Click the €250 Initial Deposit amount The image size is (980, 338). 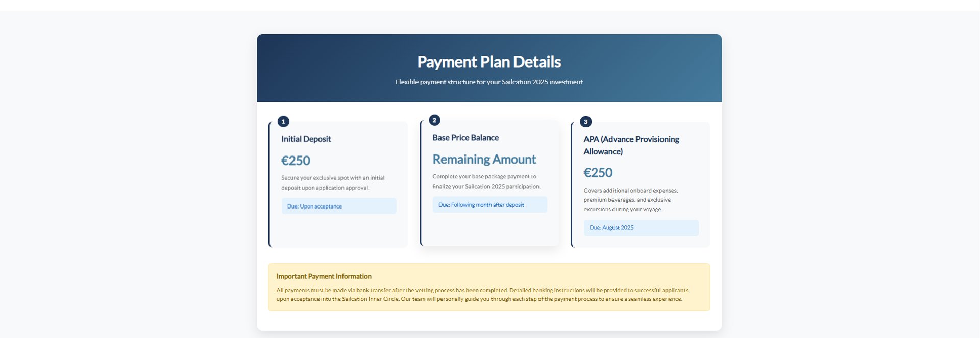tap(296, 161)
